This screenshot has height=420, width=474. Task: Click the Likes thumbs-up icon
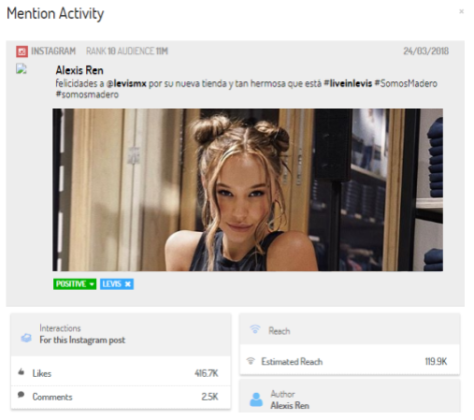click(x=21, y=372)
